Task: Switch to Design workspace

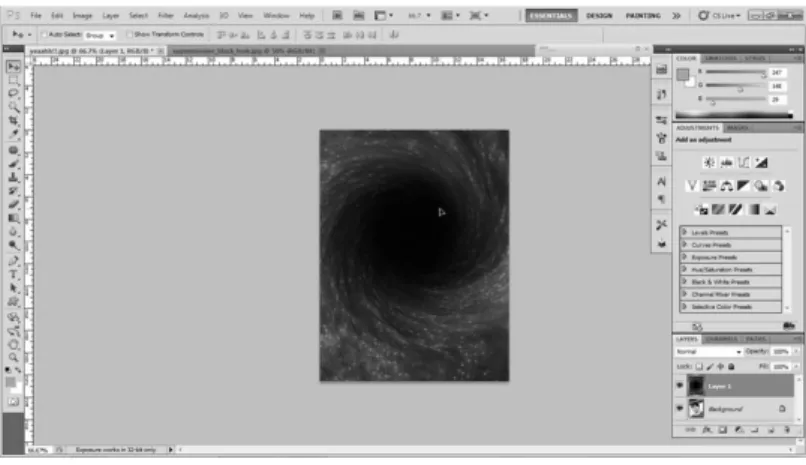Action: click(x=599, y=15)
